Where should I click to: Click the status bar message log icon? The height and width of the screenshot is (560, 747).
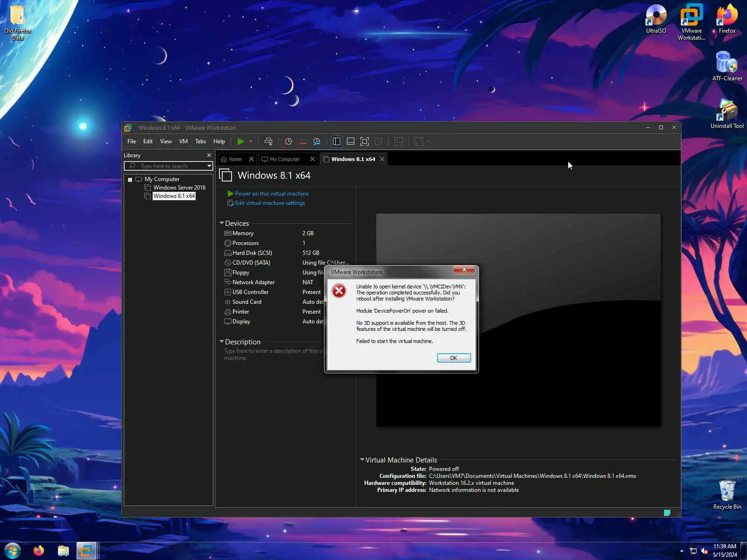click(x=667, y=513)
